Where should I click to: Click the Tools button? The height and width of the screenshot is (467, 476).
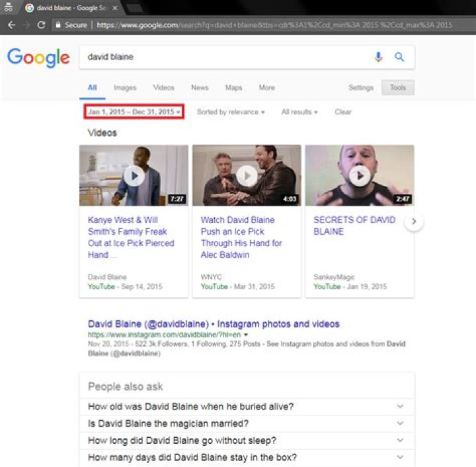(398, 88)
